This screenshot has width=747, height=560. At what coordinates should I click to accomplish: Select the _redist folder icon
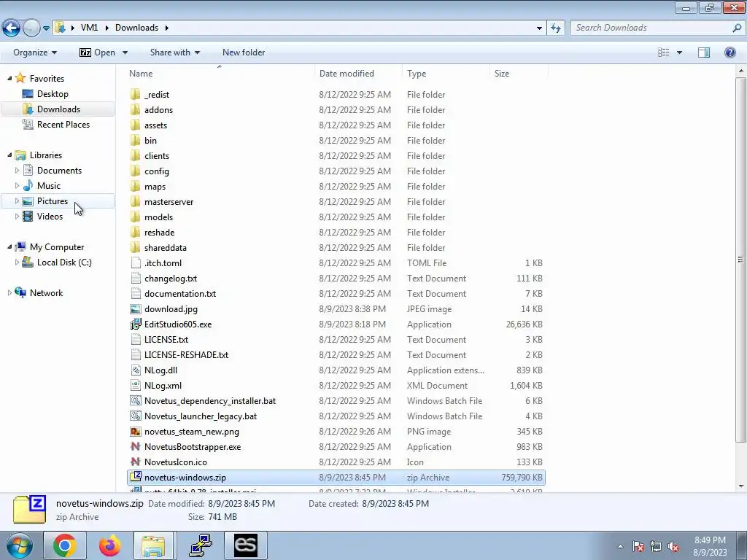135,94
